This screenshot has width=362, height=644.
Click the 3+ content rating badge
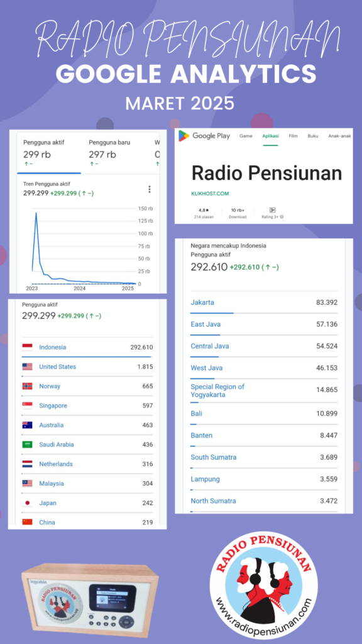(x=272, y=210)
